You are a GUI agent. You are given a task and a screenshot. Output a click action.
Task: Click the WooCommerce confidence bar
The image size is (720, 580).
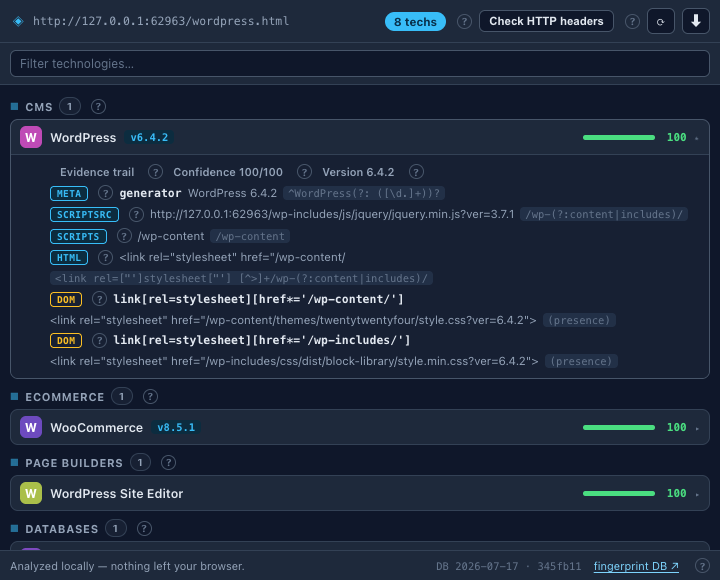pyautogui.click(x=619, y=428)
